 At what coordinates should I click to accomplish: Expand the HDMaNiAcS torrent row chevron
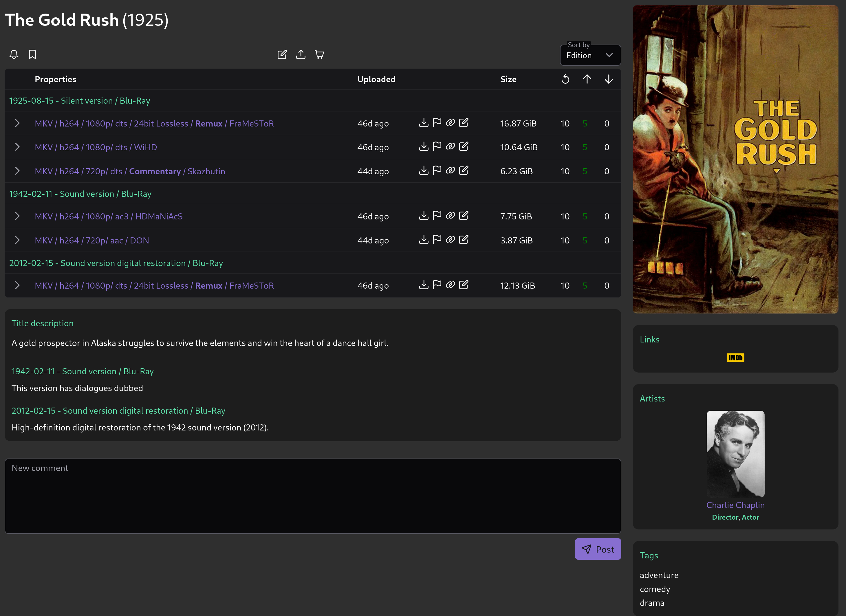click(17, 216)
